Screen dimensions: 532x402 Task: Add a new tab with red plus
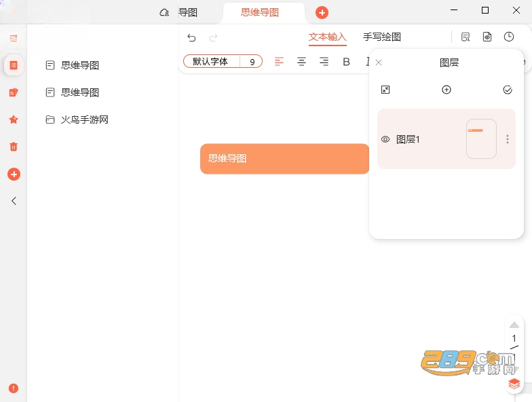click(322, 13)
